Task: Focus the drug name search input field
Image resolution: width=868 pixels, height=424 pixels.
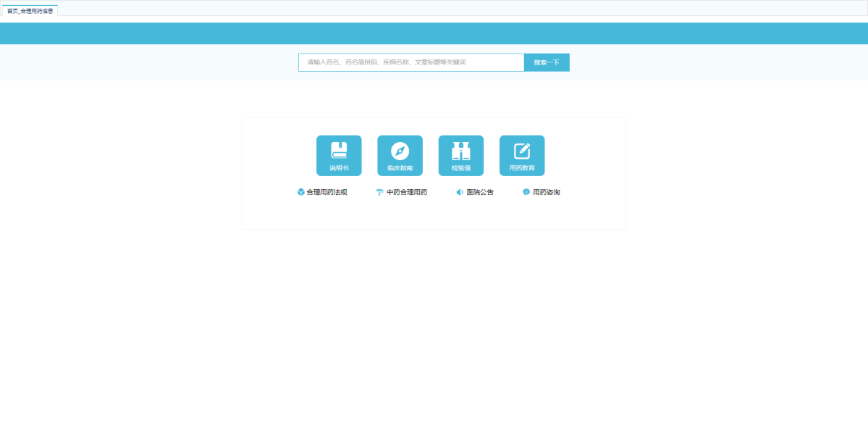Action: click(x=410, y=62)
